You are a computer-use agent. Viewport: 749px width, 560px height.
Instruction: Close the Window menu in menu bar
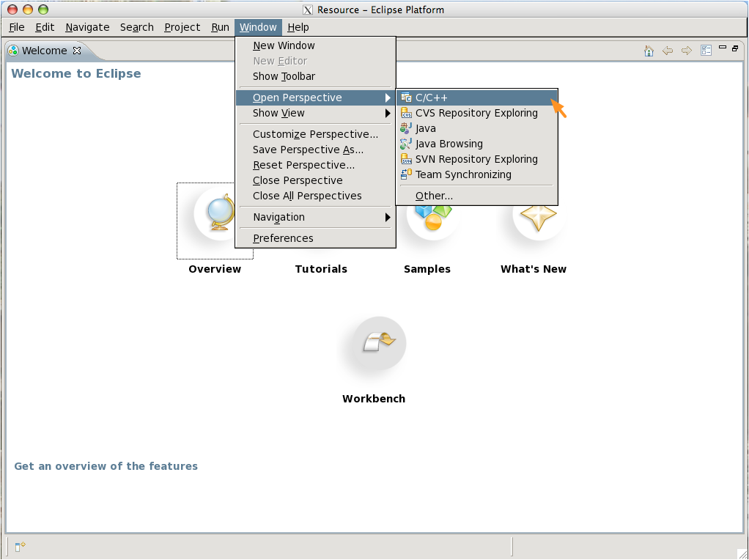[x=259, y=27]
